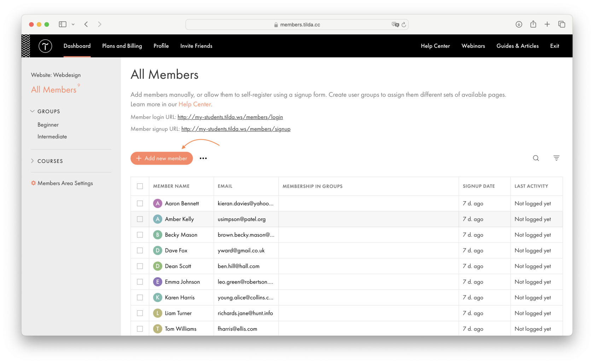Click Aaron Bennett's avatar circle
The height and width of the screenshot is (364, 594).
[x=158, y=203]
